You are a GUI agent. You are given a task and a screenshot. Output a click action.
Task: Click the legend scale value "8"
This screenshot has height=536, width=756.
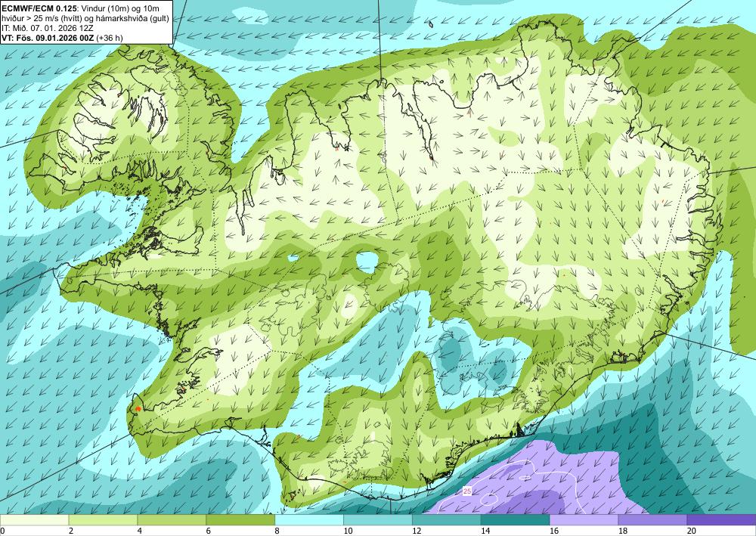point(277,531)
